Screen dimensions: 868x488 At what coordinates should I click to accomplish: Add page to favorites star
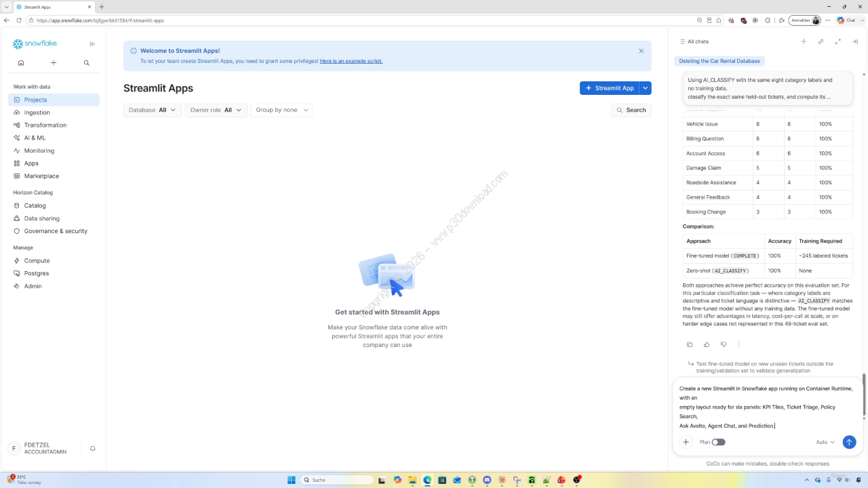point(719,20)
